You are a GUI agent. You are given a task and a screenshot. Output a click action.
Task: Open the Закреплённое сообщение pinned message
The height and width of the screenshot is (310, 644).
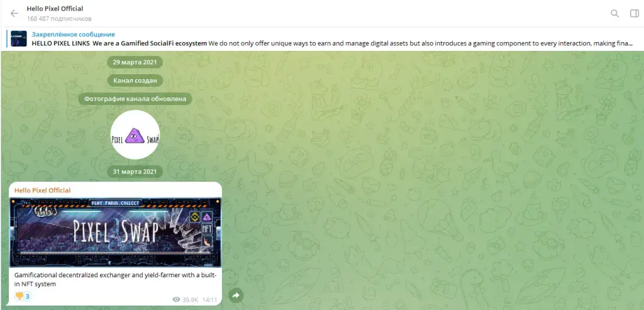tap(73, 35)
